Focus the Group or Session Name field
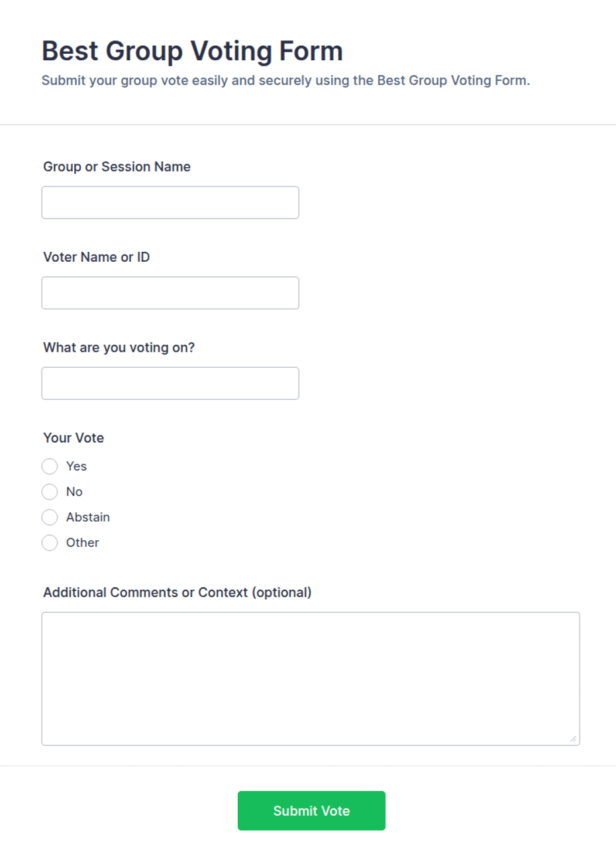 (x=170, y=202)
